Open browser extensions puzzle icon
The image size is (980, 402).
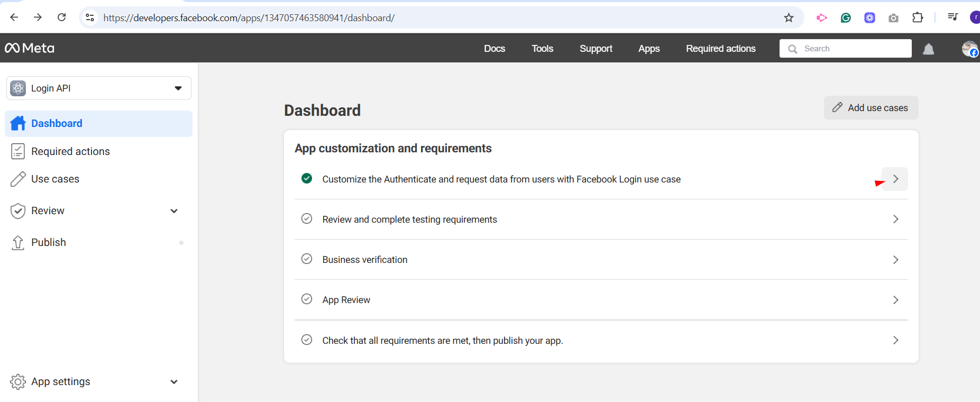(918, 18)
